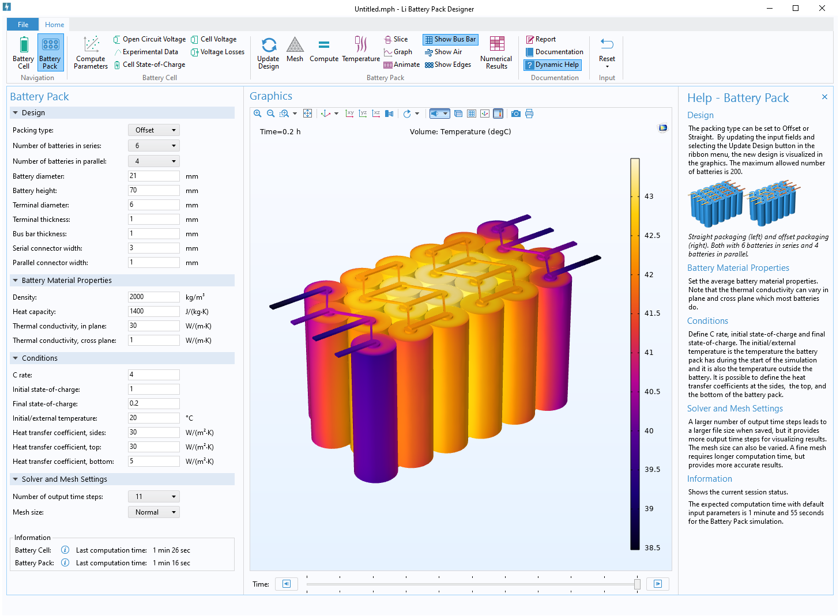Take a snapshot with the camera icon
Viewport: 840px width, 616px height.
click(x=516, y=114)
